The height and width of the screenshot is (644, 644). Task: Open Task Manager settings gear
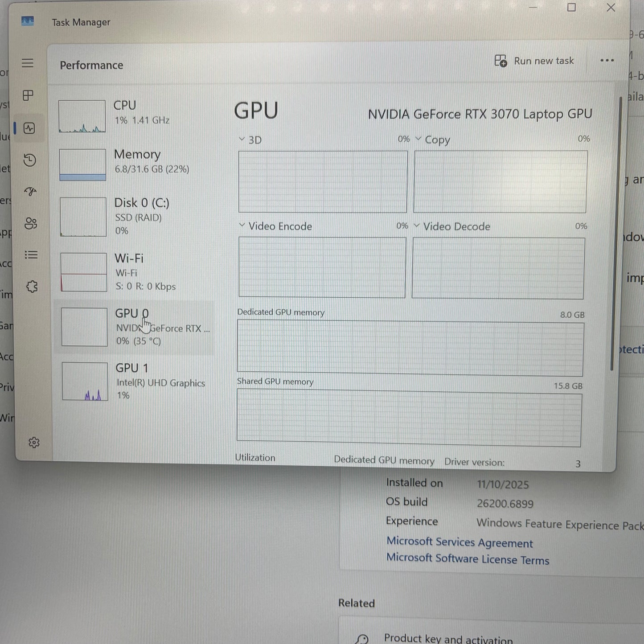[x=34, y=443]
